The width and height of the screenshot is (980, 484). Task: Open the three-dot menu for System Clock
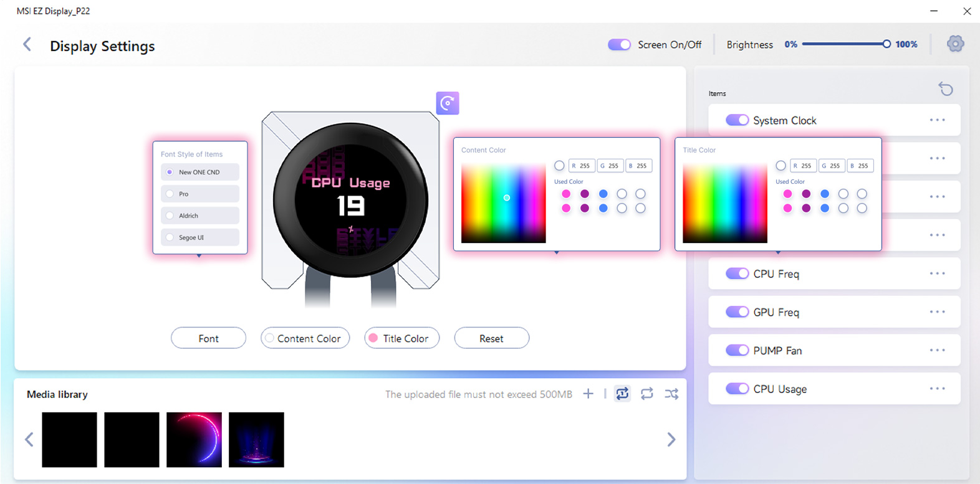[937, 120]
